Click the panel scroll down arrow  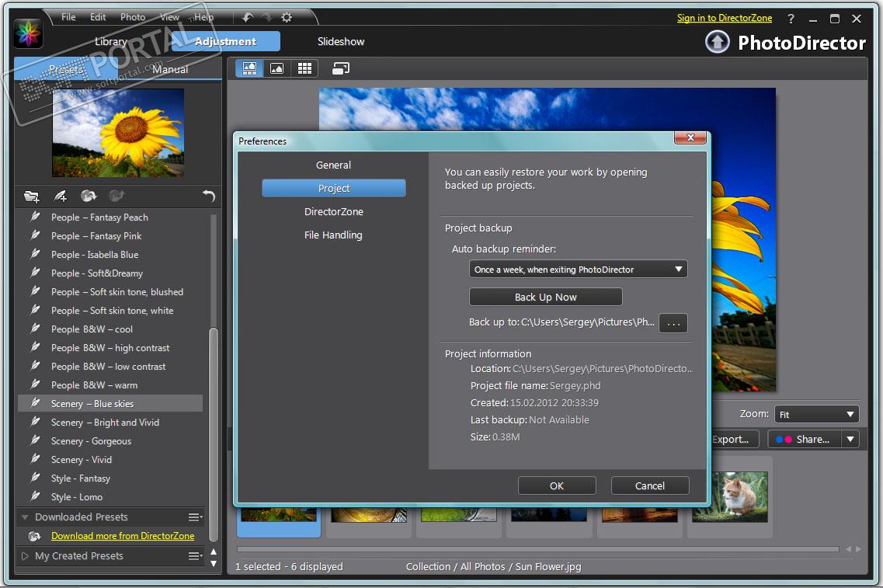click(214, 563)
